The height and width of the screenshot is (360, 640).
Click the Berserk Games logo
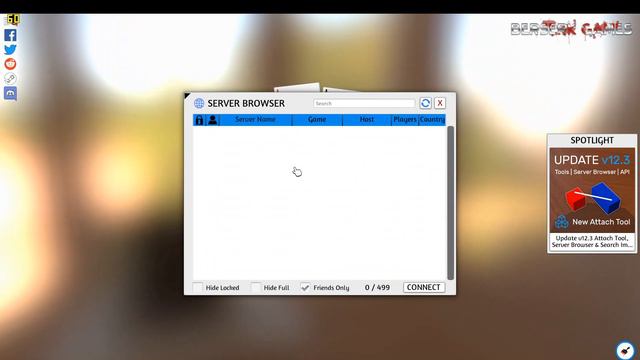pyautogui.click(x=571, y=29)
